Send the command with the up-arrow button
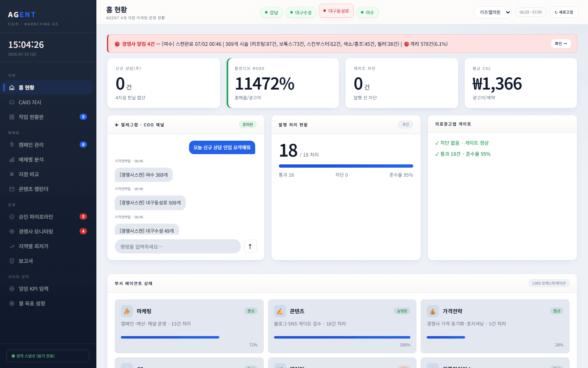This screenshot has width=588, height=368. [250, 246]
